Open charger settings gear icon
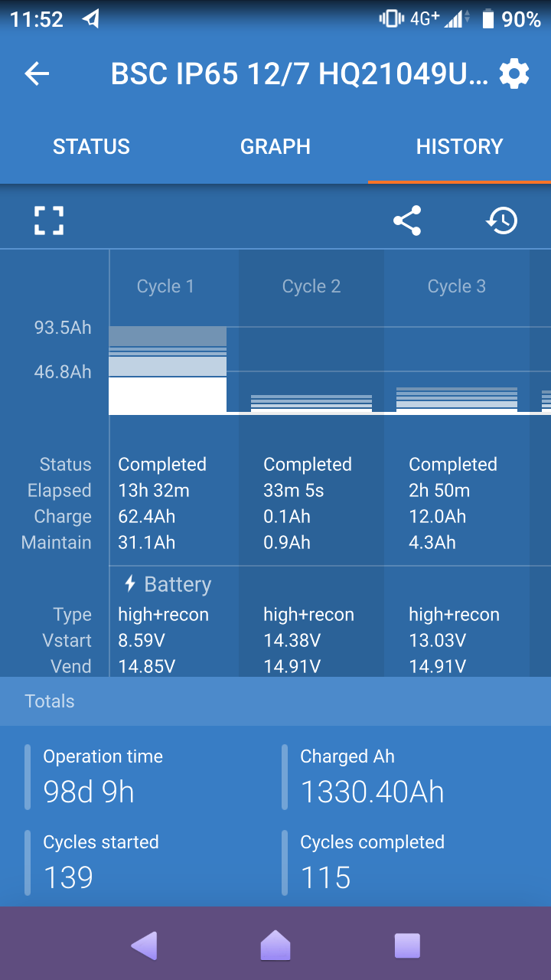 pos(514,73)
